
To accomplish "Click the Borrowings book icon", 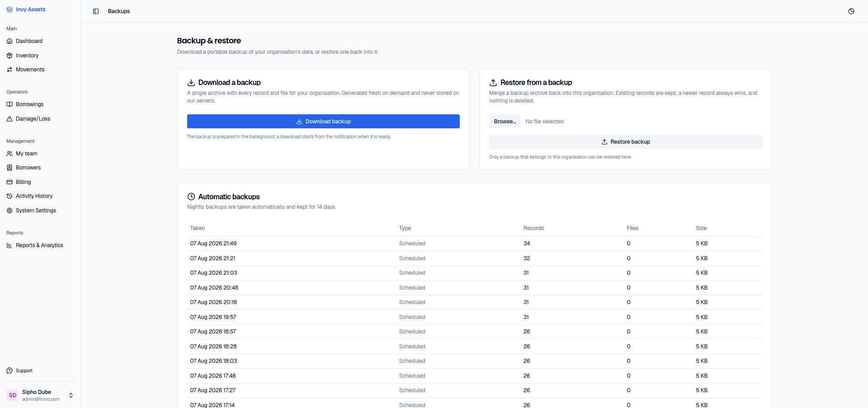I will point(9,104).
